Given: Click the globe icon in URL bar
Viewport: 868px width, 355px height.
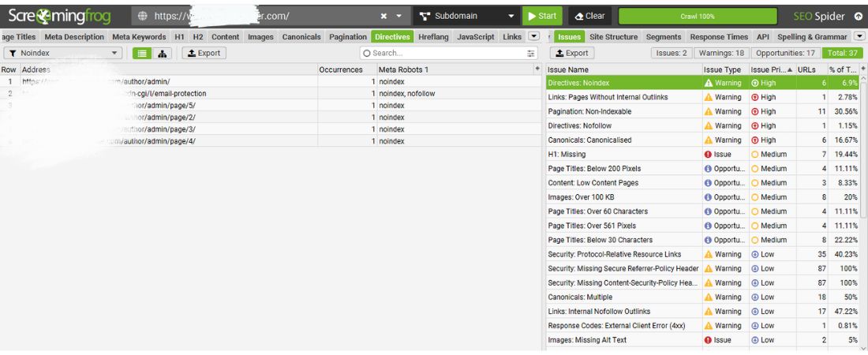Looking at the screenshot, I should tap(143, 16).
